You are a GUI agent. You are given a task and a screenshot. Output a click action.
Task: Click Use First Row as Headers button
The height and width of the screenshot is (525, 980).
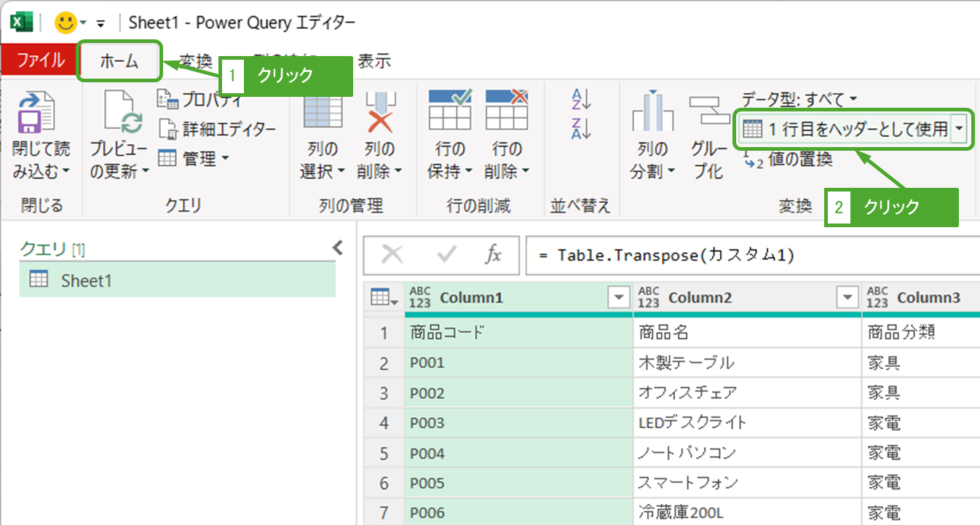pos(846,130)
